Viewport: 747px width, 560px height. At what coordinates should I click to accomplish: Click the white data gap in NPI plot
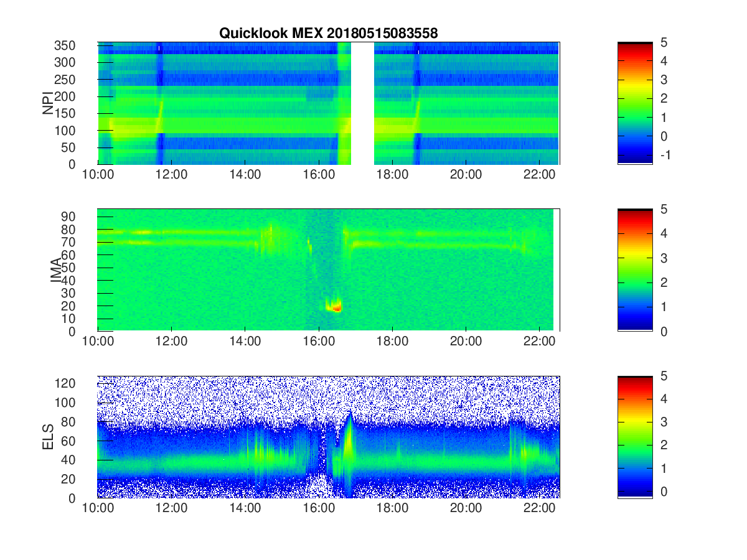pos(362,103)
